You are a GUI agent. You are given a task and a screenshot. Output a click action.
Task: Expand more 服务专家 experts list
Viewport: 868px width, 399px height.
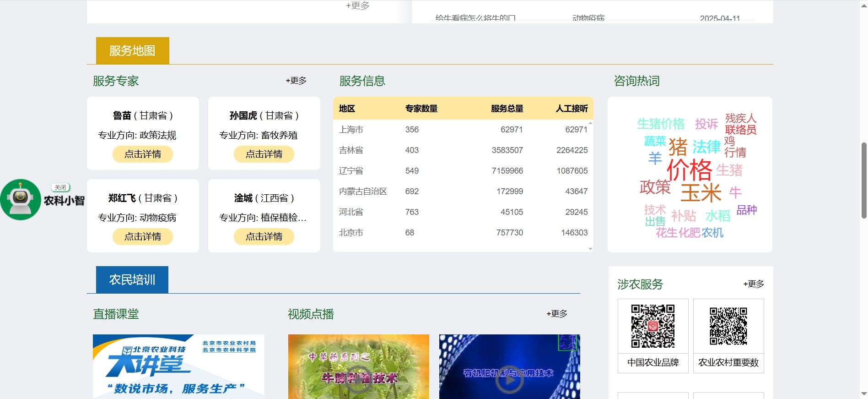[296, 81]
